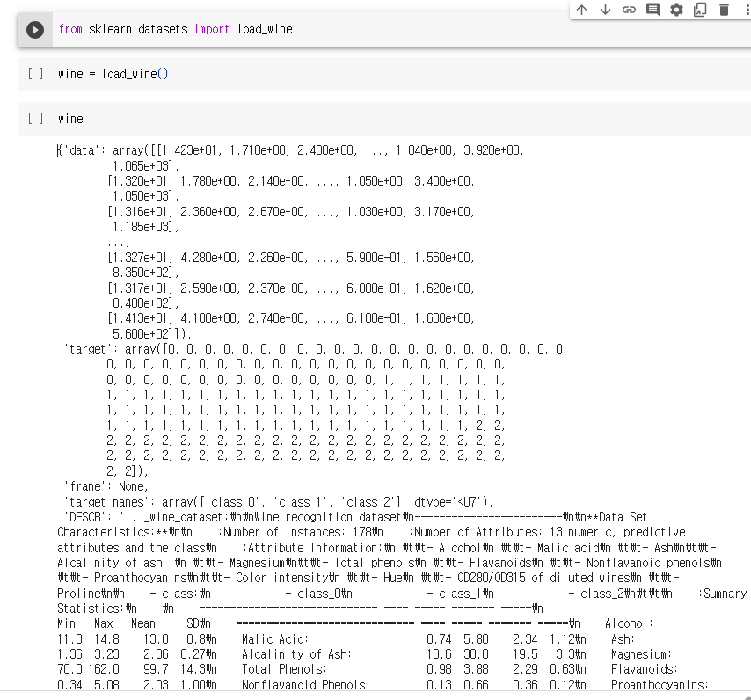Click 'Number of Instances: 178' text
This screenshot has width=751, height=700.
tap(300, 532)
